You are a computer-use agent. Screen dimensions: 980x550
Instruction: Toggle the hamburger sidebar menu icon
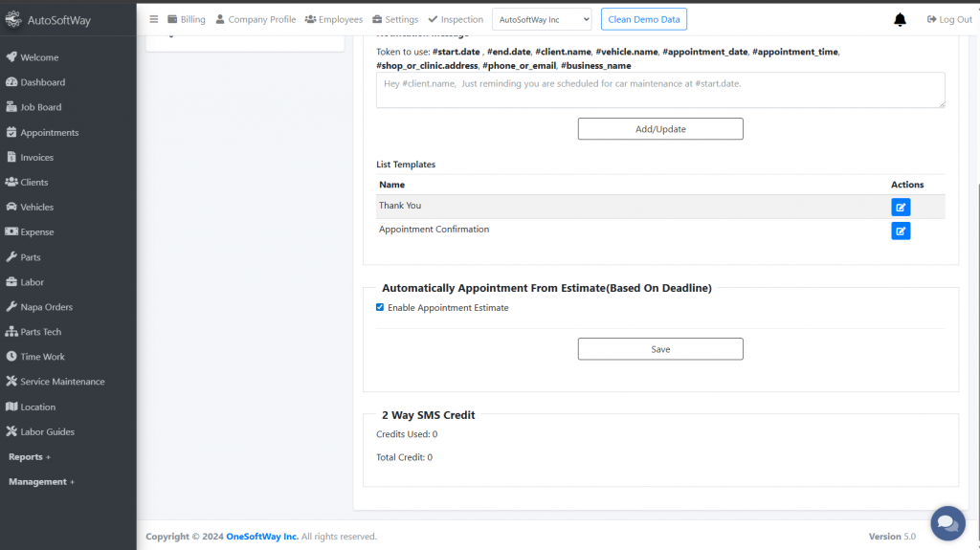(154, 19)
